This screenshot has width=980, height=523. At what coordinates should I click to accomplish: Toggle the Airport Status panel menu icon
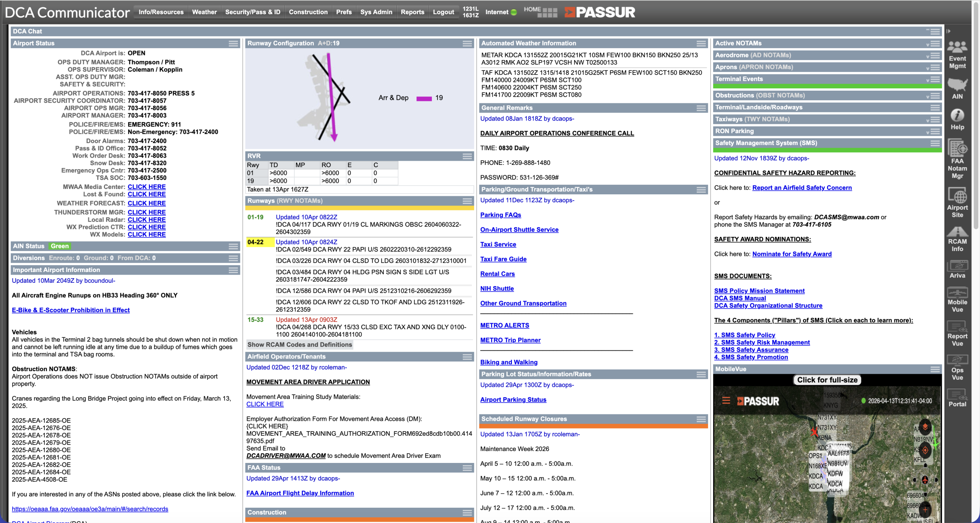233,44
